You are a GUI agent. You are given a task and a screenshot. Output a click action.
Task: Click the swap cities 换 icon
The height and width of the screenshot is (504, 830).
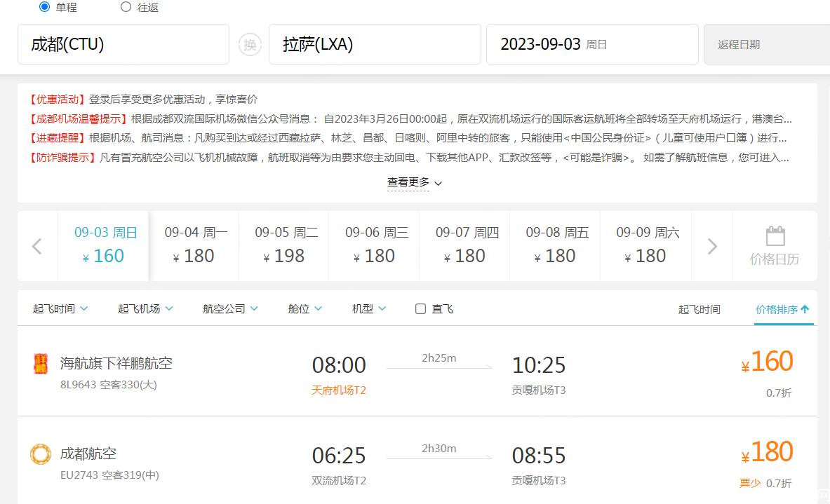coord(250,44)
